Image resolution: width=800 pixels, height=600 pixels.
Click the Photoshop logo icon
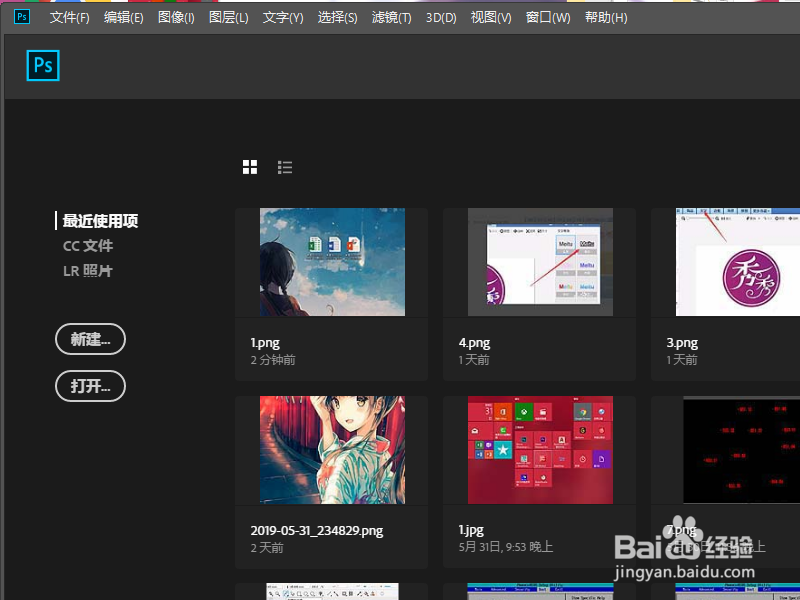42,65
